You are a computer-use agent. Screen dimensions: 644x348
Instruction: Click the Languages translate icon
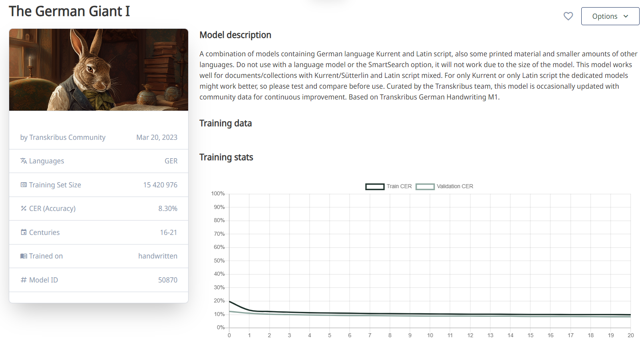[x=24, y=161]
